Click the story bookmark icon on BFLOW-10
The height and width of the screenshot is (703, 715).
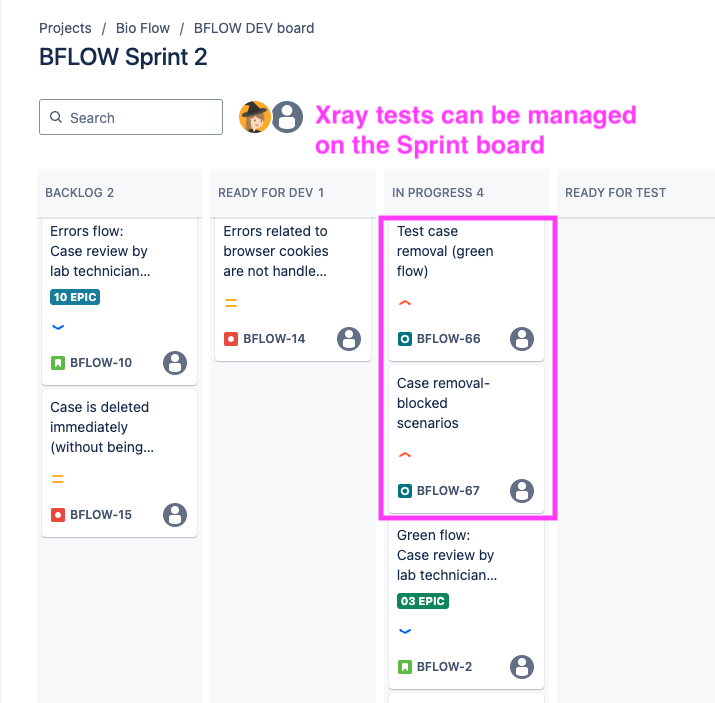tap(57, 363)
